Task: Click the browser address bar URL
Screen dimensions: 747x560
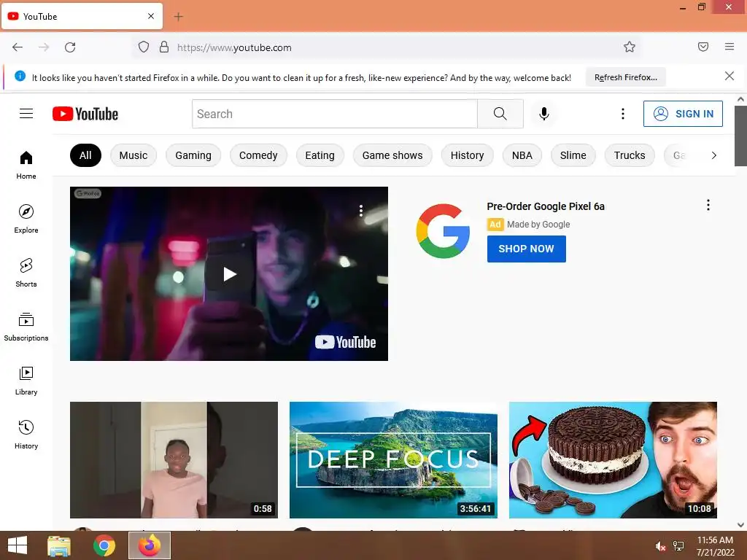Action: tap(234, 47)
